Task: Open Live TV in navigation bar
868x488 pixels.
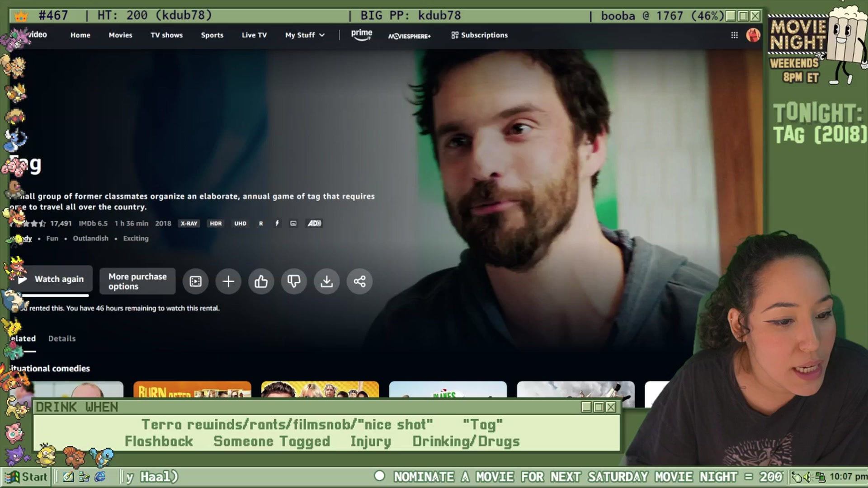Action: click(x=254, y=35)
